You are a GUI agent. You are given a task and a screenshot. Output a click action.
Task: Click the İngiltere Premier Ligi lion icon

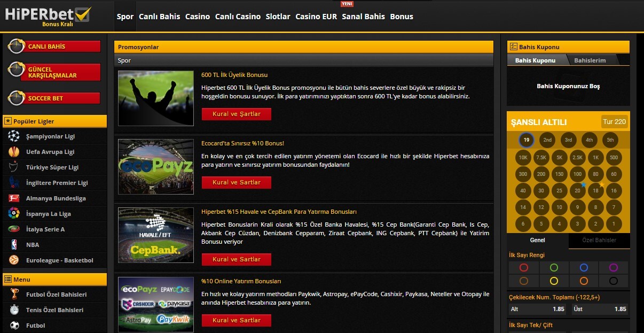point(14,183)
